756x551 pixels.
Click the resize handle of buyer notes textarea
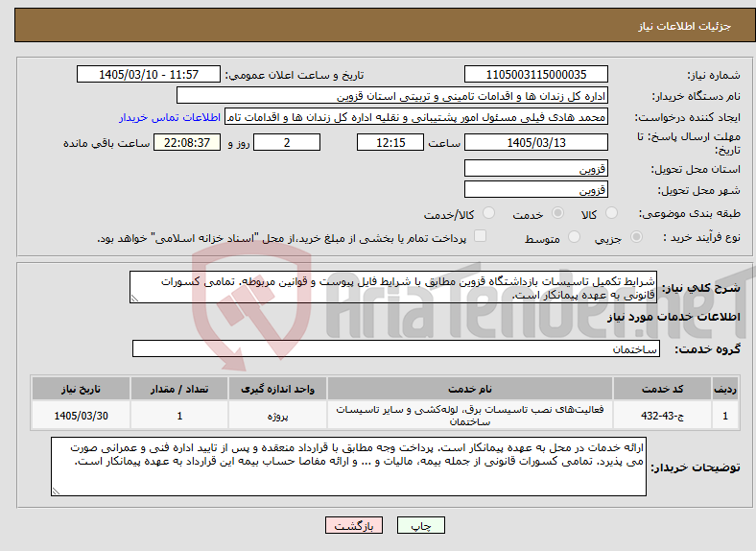56,491
